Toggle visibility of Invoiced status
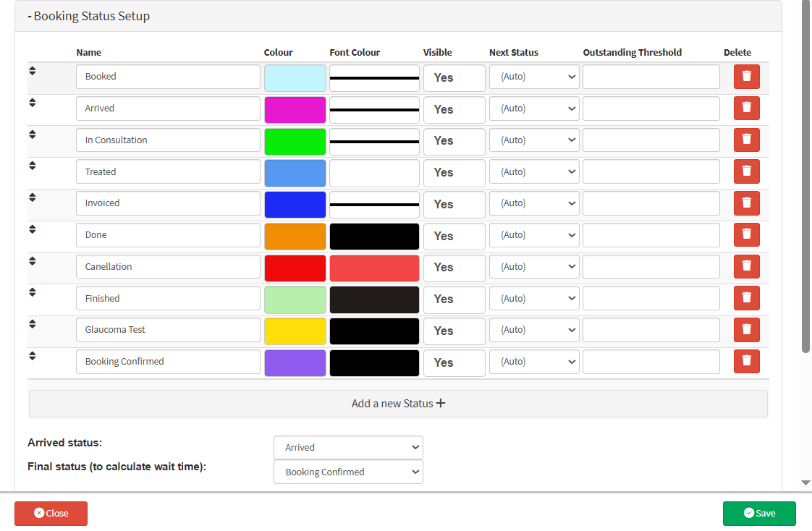Viewport: 812px width, 531px height. click(x=454, y=204)
